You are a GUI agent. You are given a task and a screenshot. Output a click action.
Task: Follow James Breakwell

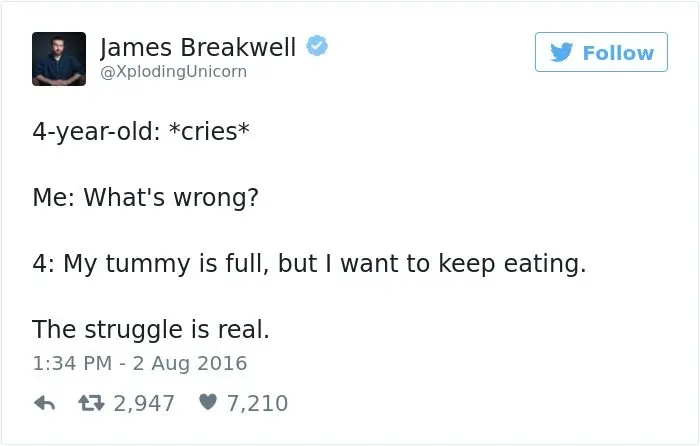pos(600,52)
